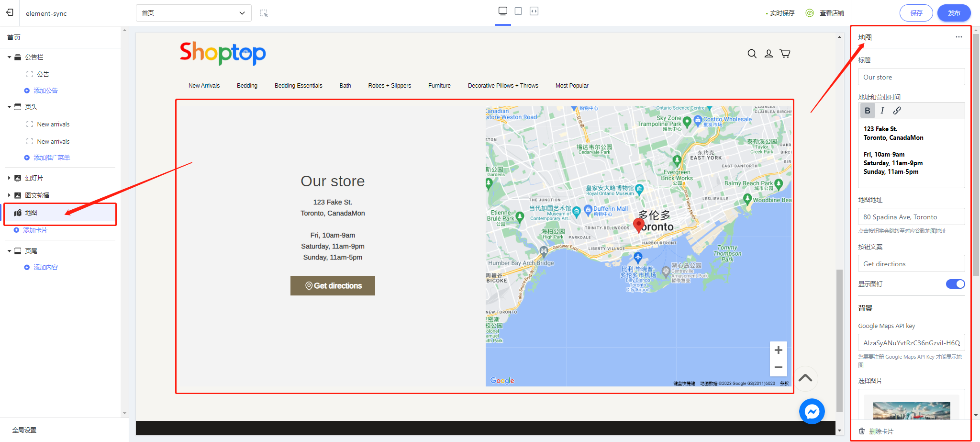Viewport: 980px width, 442px height.
Task: Open the Messenger chat bubble
Action: click(x=812, y=411)
